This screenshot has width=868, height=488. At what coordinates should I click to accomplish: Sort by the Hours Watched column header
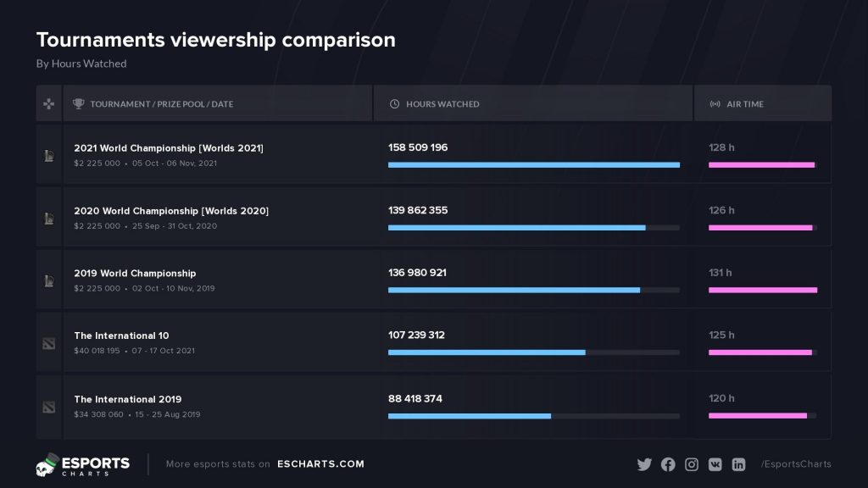pos(442,104)
